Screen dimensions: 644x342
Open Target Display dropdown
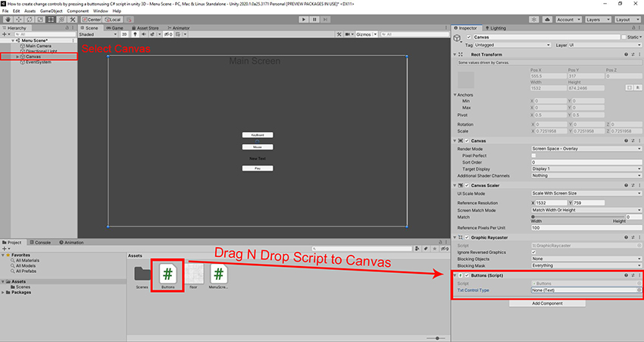pyautogui.click(x=586, y=169)
